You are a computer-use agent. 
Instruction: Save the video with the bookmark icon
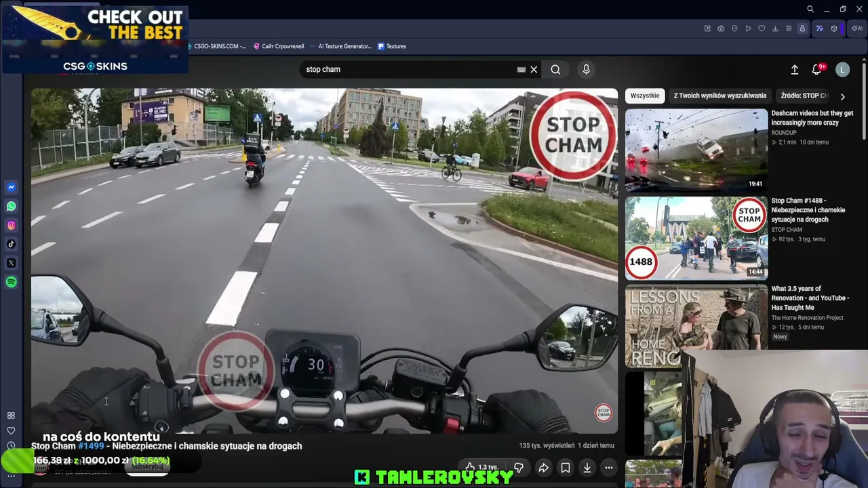pos(565,468)
